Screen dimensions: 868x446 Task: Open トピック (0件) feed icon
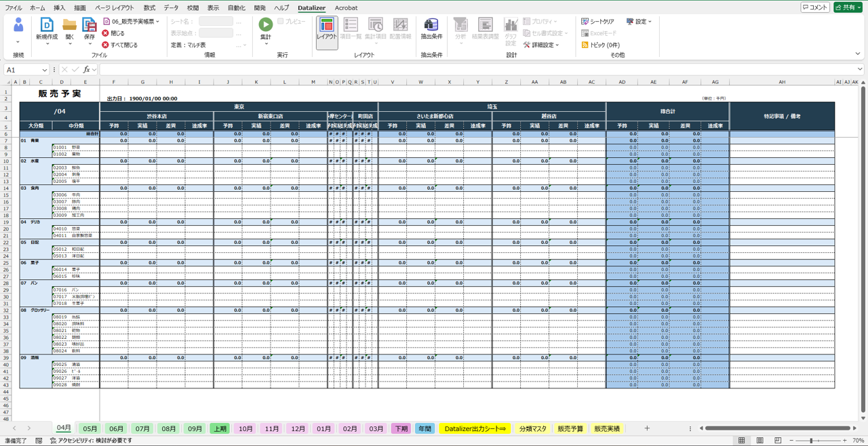click(x=585, y=45)
